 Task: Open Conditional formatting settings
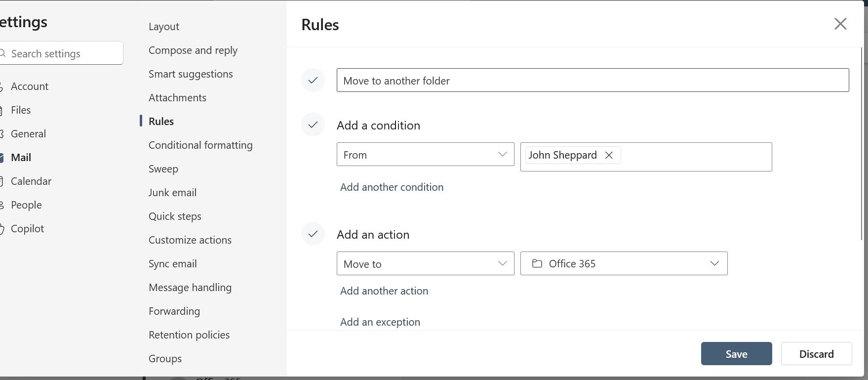200,145
